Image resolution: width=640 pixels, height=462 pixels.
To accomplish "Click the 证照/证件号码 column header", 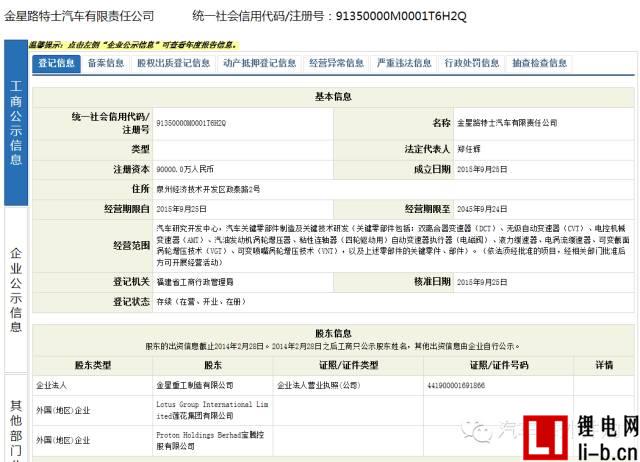I will click(x=499, y=365).
